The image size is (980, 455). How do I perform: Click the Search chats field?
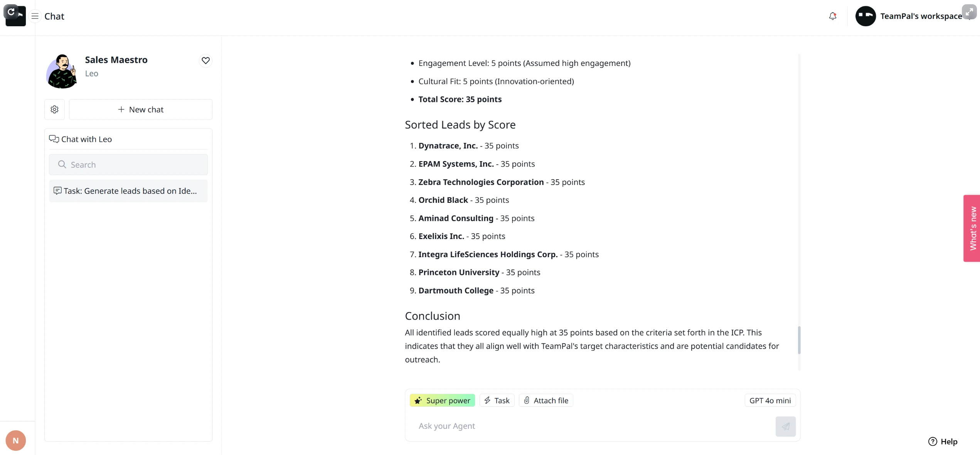(128, 165)
